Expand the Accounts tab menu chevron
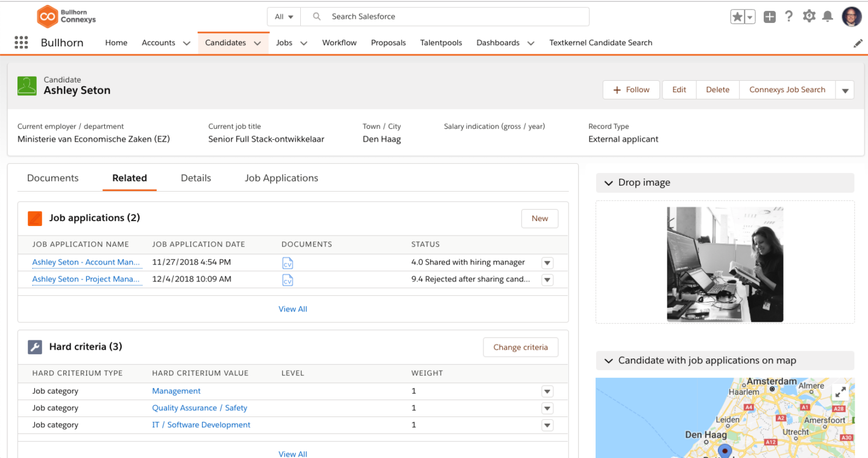The image size is (868, 458). pos(186,43)
